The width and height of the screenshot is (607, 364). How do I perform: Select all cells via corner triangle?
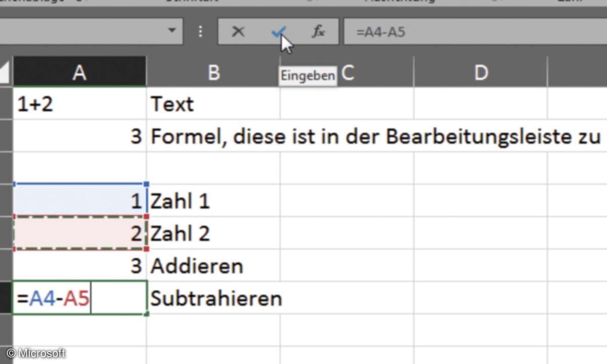[6, 73]
